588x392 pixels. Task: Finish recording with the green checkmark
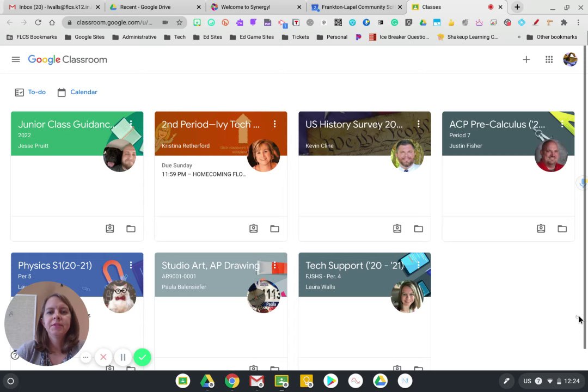[x=142, y=357]
